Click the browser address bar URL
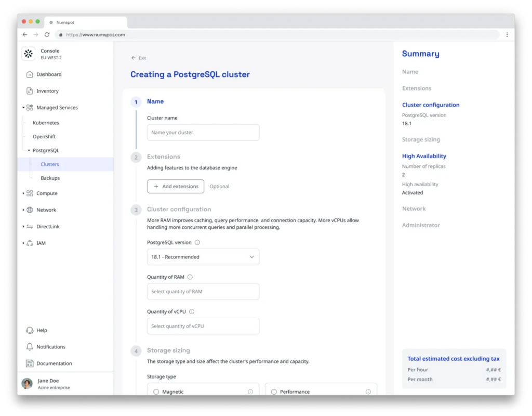This screenshot has width=532, height=416. tap(96, 35)
